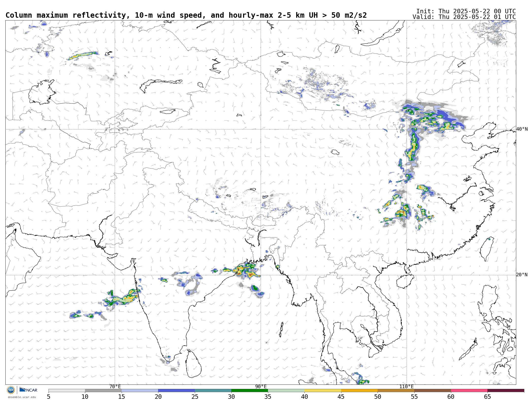Click the NSF logo
The image size is (532, 400).
[x=11, y=390]
